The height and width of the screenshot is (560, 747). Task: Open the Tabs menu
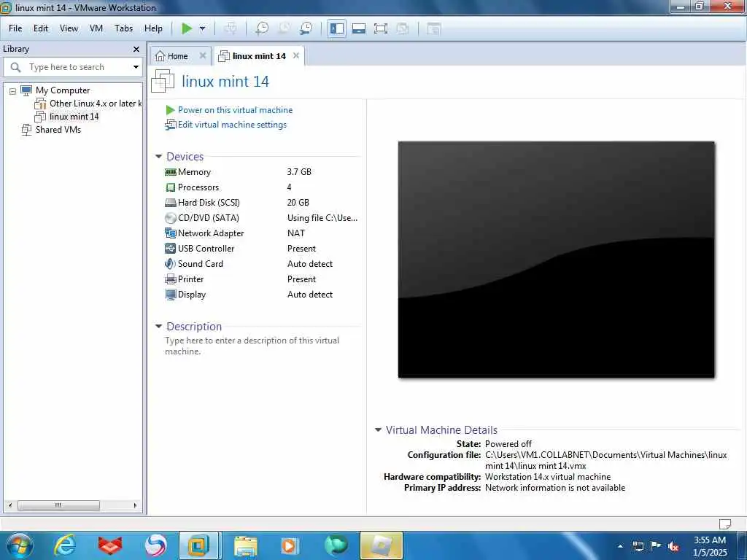tap(123, 28)
